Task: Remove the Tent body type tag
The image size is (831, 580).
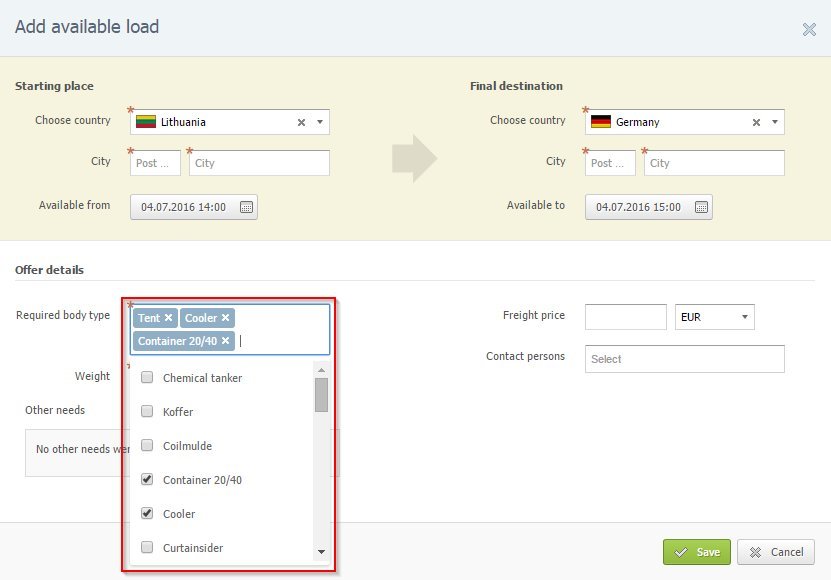Action: pos(169,318)
